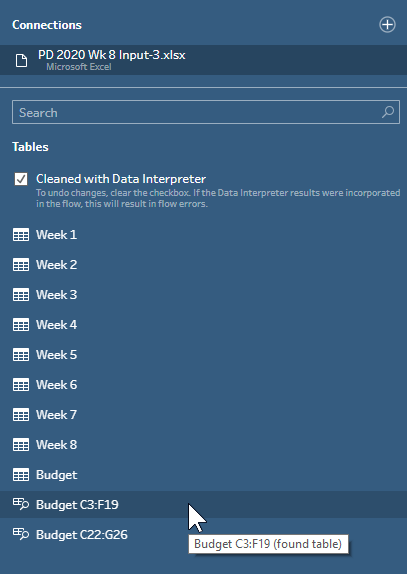This screenshot has height=574, width=407.
Task: Select the Week 8 table
Action: pos(204,445)
